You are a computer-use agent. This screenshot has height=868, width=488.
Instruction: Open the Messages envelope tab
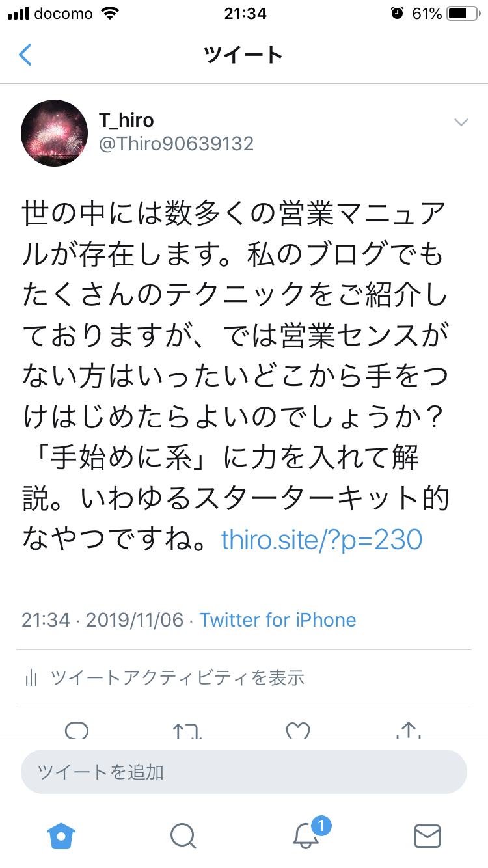point(427,835)
